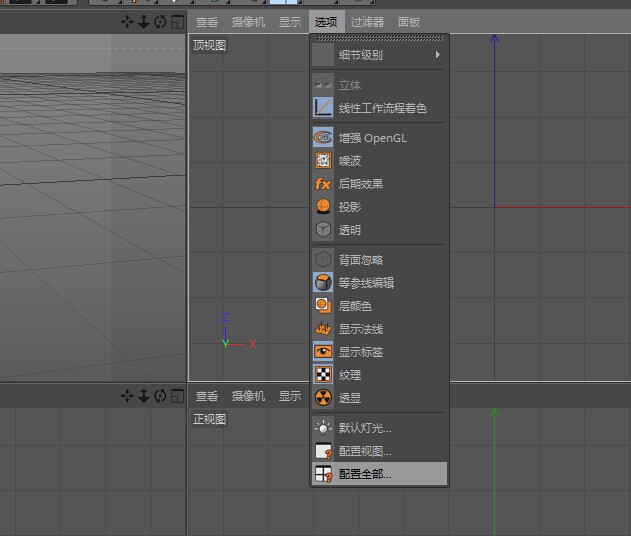Click zoom arrow icon of perspective viewport

coord(144,22)
